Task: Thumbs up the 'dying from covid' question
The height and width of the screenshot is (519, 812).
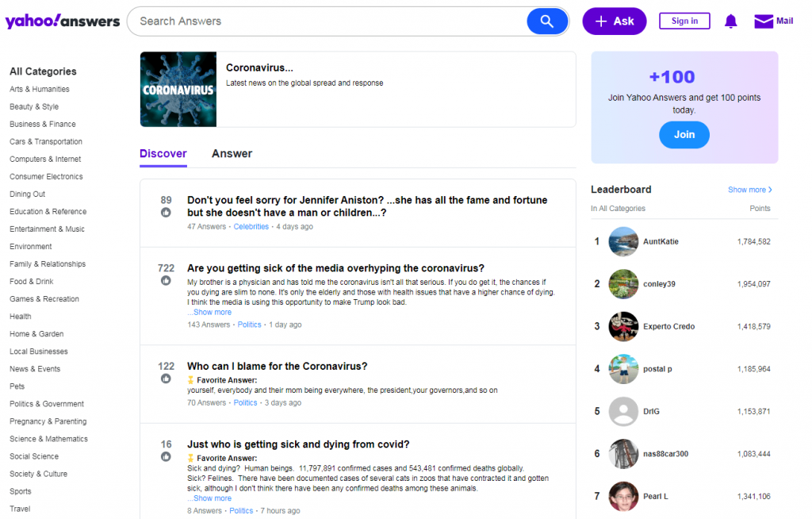Action: pos(166,457)
